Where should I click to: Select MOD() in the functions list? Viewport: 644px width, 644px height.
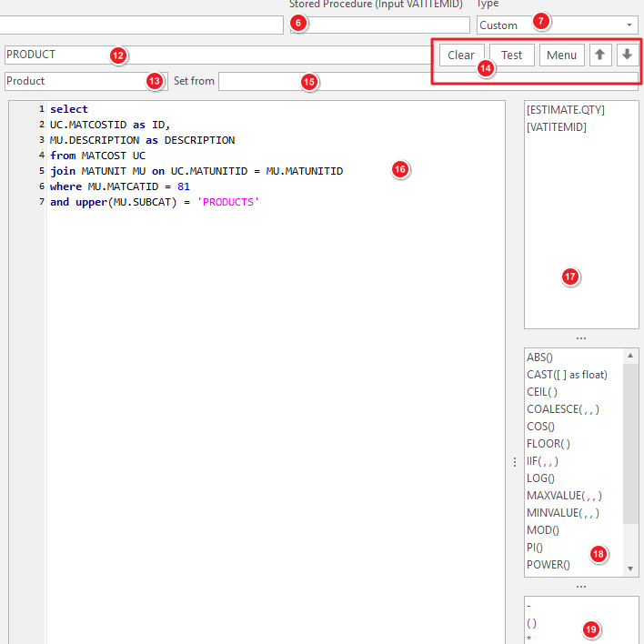(542, 530)
